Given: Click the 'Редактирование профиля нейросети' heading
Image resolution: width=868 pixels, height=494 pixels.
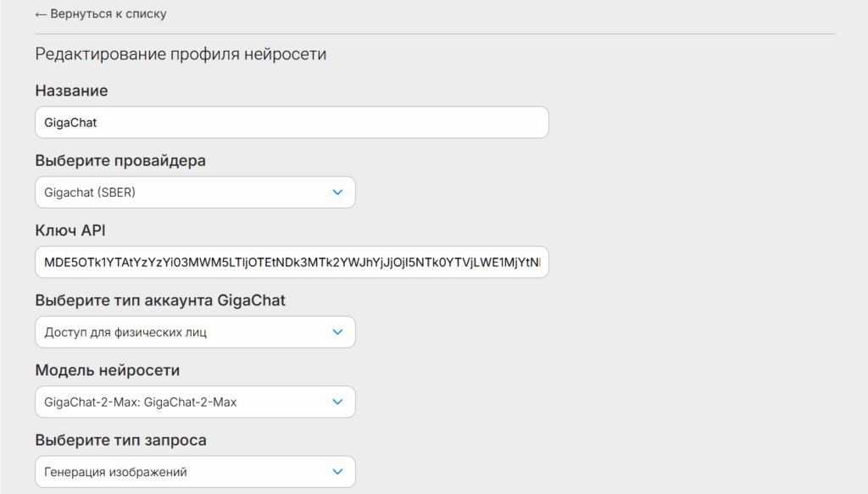Looking at the screenshot, I should (x=181, y=54).
